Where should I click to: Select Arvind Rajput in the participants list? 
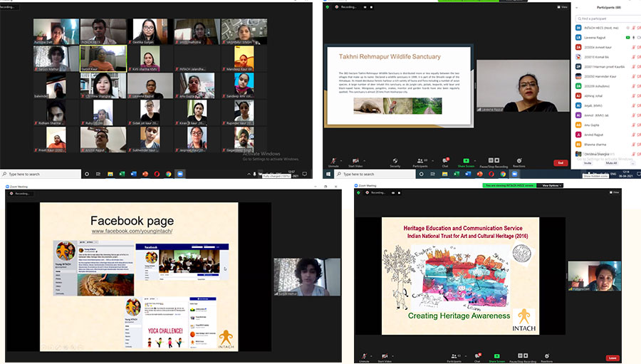(x=608, y=135)
